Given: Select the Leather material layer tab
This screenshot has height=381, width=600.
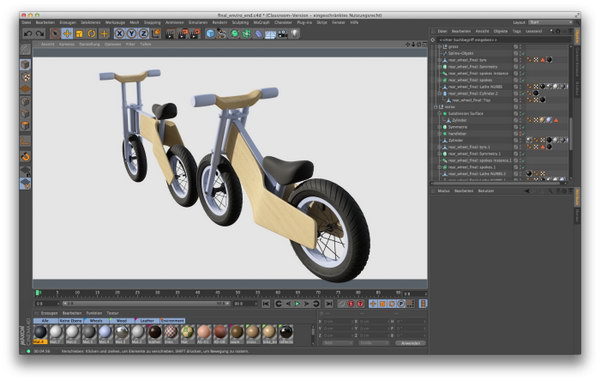Looking at the screenshot, I should [147, 321].
